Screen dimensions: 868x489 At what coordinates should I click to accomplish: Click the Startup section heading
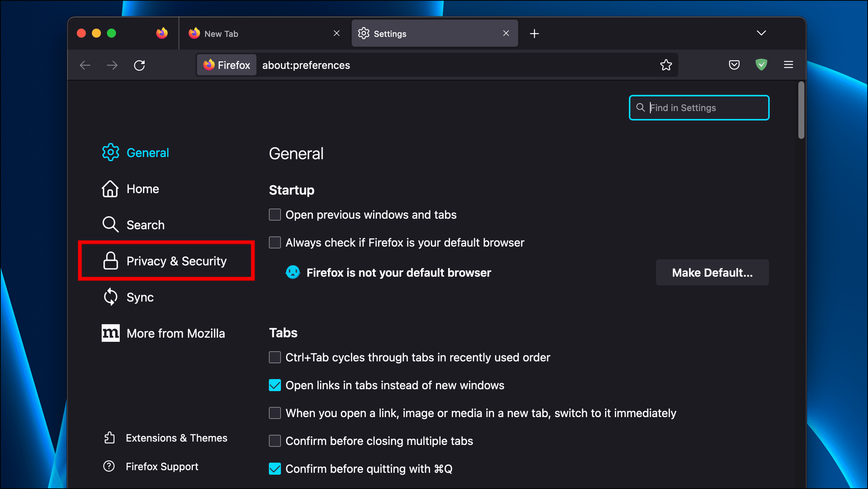point(291,190)
